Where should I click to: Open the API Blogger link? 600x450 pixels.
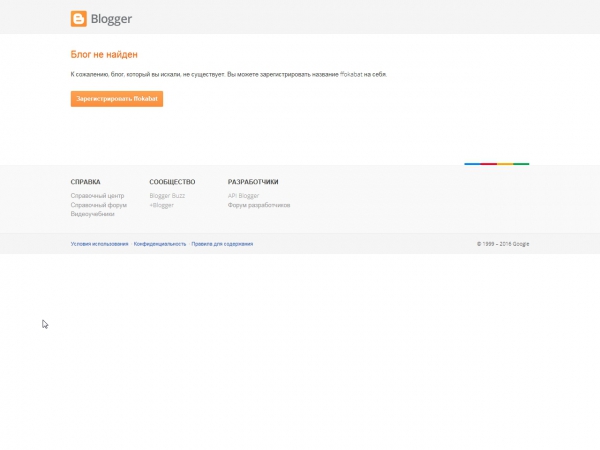point(243,196)
